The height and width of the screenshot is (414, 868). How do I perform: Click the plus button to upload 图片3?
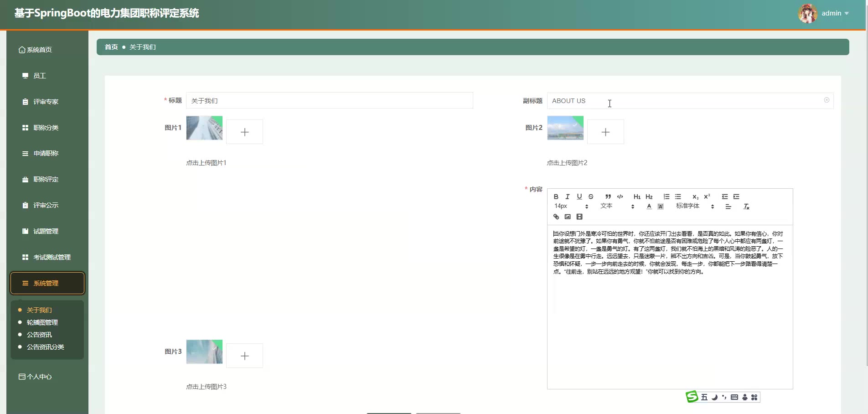[x=244, y=356]
